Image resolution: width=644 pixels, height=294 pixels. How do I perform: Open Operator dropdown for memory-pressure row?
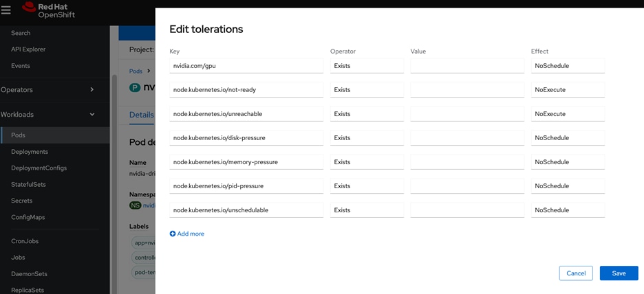[367, 162]
